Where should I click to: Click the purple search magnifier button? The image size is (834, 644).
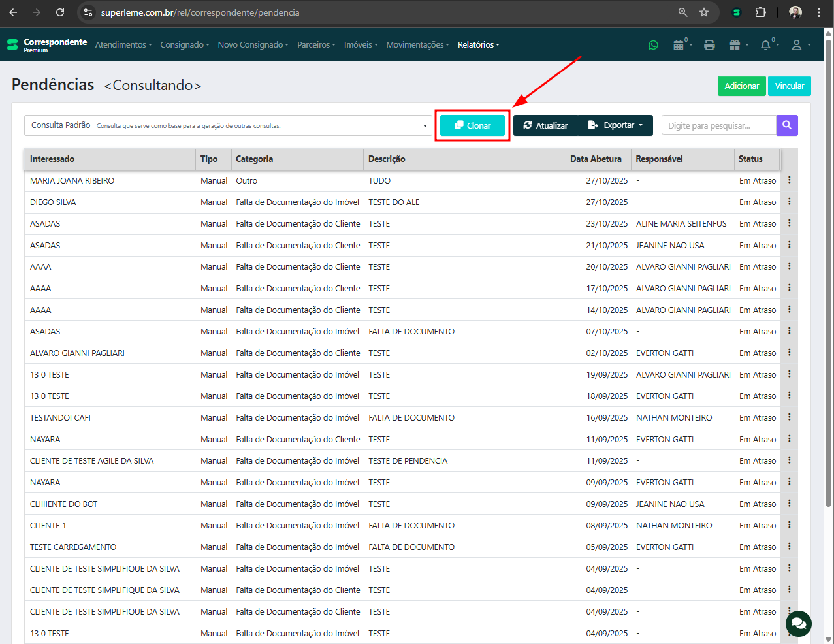pyautogui.click(x=787, y=125)
